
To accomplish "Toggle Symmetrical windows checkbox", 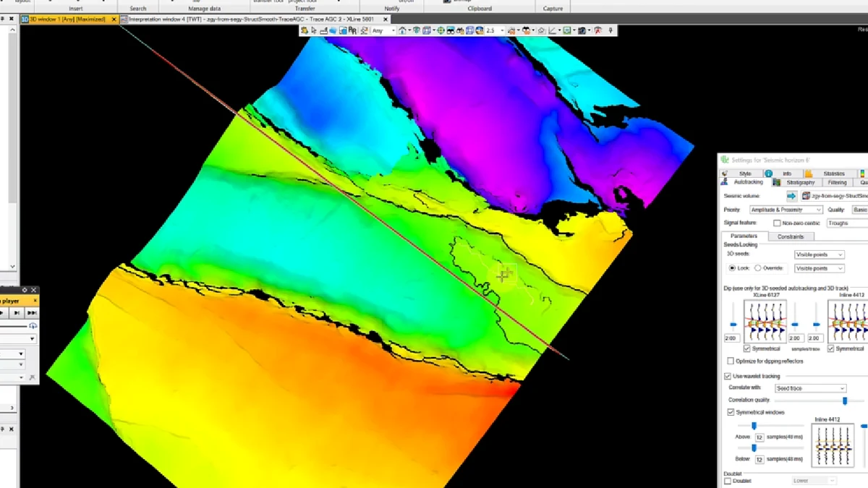I will (x=731, y=412).
